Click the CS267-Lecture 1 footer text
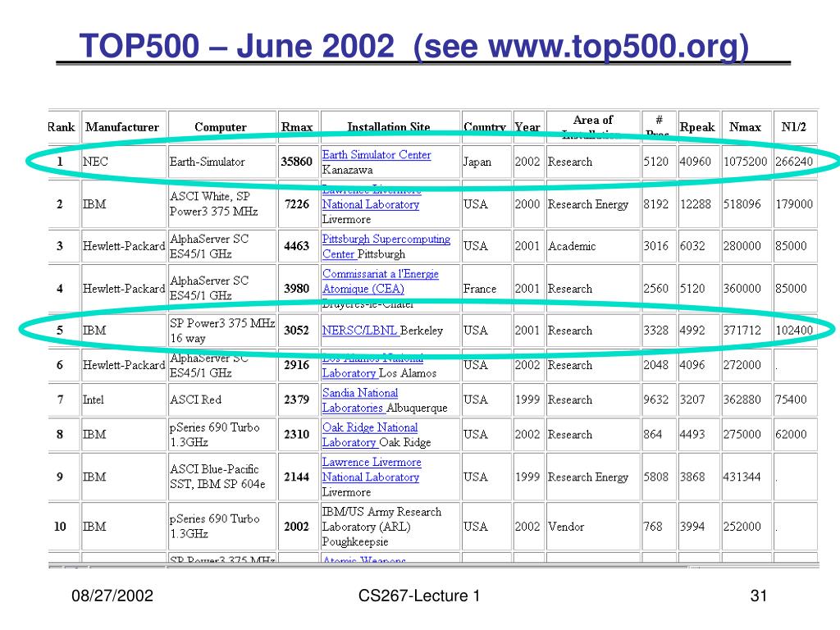 point(419,596)
